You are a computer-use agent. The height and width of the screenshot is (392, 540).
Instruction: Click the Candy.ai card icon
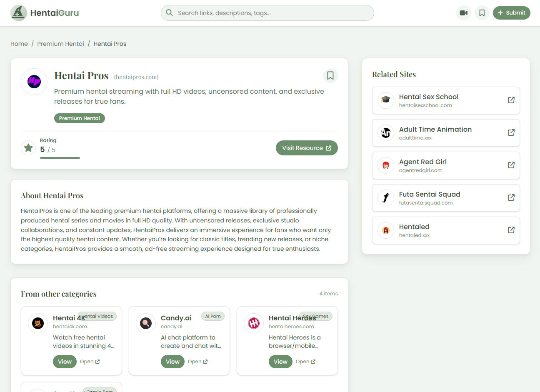pos(146,323)
